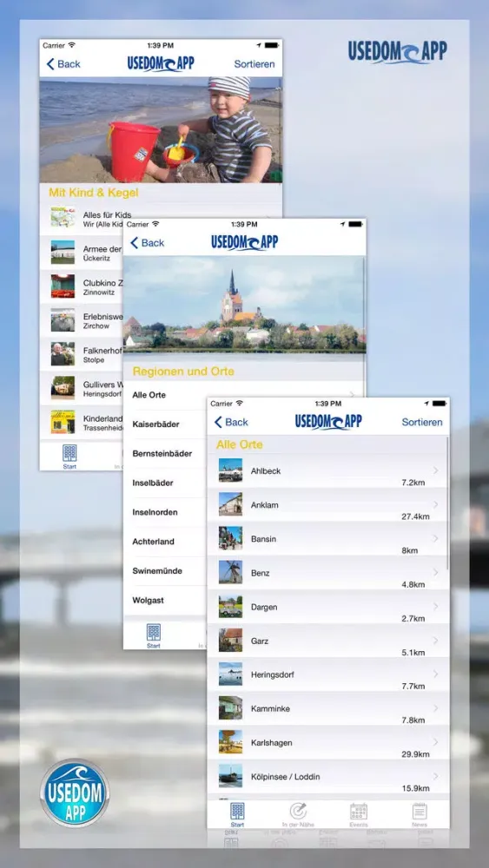489x868 pixels.
Task: Open Erlebniswe Zirchow thumbnail
Action: tap(63, 320)
